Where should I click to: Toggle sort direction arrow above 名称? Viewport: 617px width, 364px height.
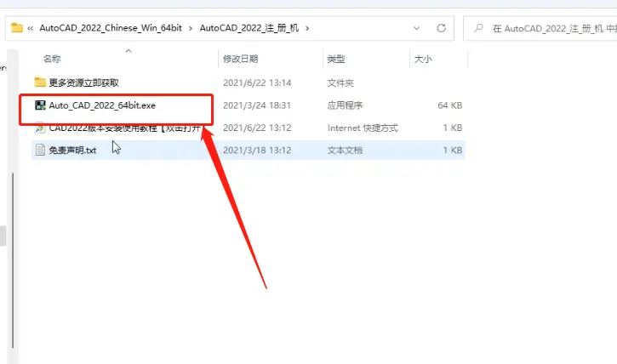129,51
